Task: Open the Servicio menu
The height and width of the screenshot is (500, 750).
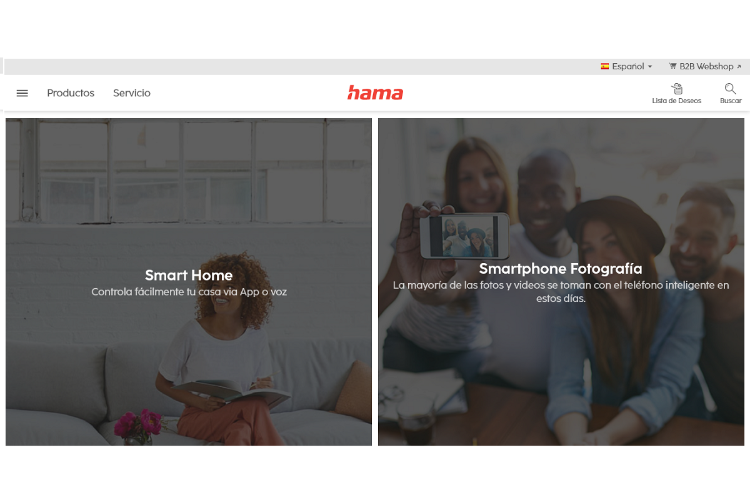Action: (x=132, y=93)
